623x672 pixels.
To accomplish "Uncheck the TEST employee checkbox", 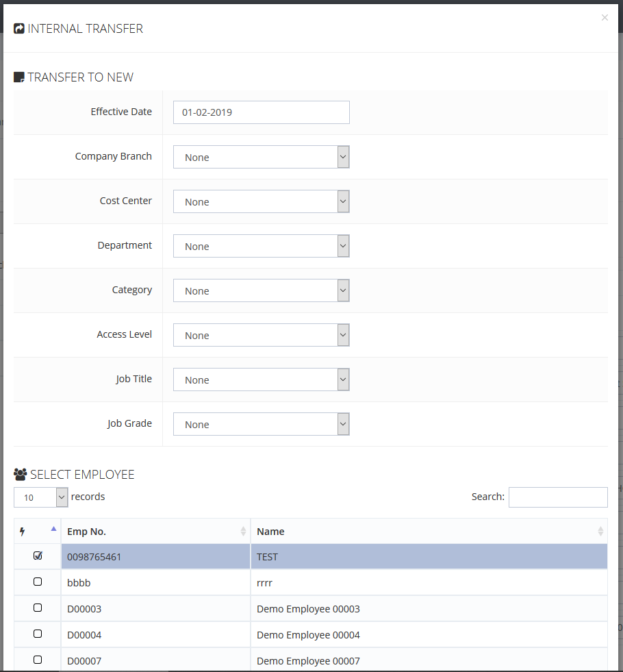I will (38, 556).
